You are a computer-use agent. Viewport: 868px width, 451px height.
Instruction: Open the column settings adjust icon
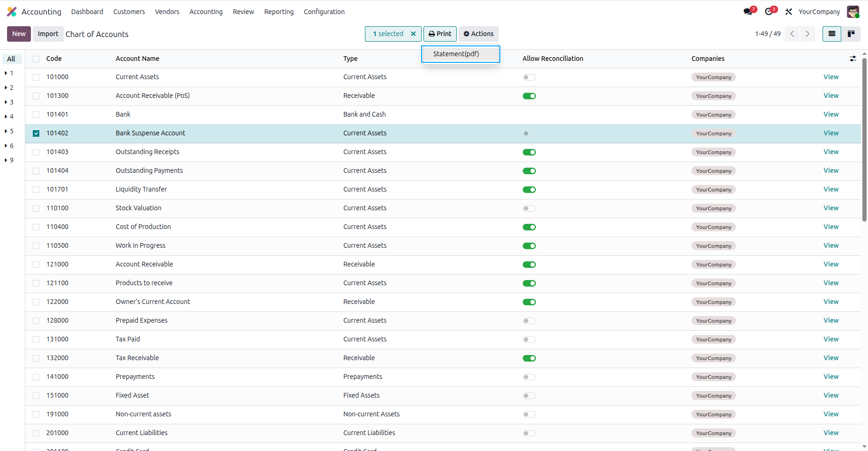853,59
